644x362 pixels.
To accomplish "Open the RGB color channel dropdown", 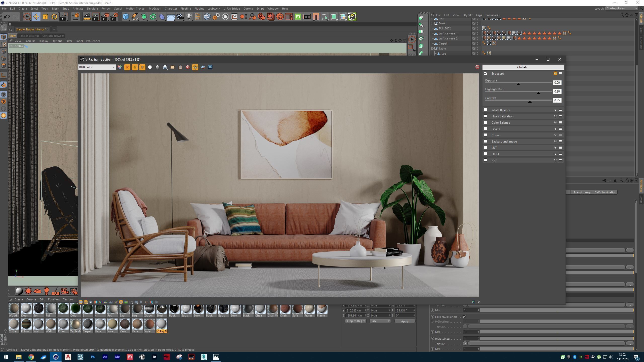I will [x=97, y=67].
